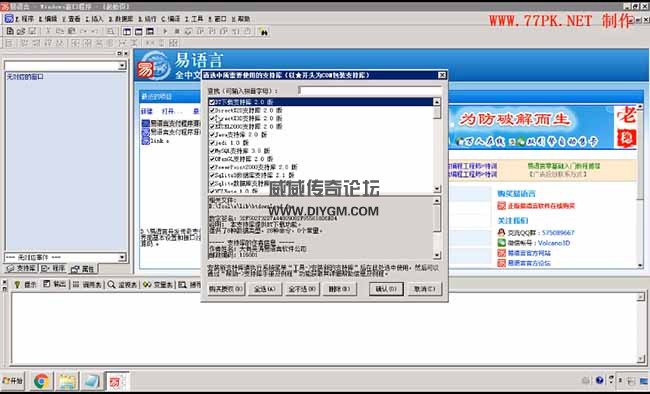Click the 删除 button in the dialog
Screen dimensions: 650x394
coord(339,289)
